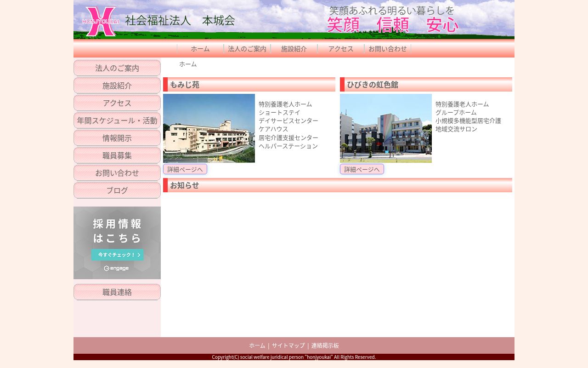The height and width of the screenshot is (368, 588).
Task: Click the 社会福祉法人 本城会 header title
Action: 180,21
